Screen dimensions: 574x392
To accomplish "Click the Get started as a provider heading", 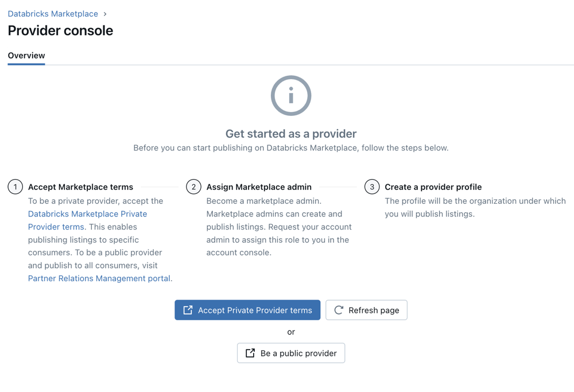I will [x=290, y=133].
